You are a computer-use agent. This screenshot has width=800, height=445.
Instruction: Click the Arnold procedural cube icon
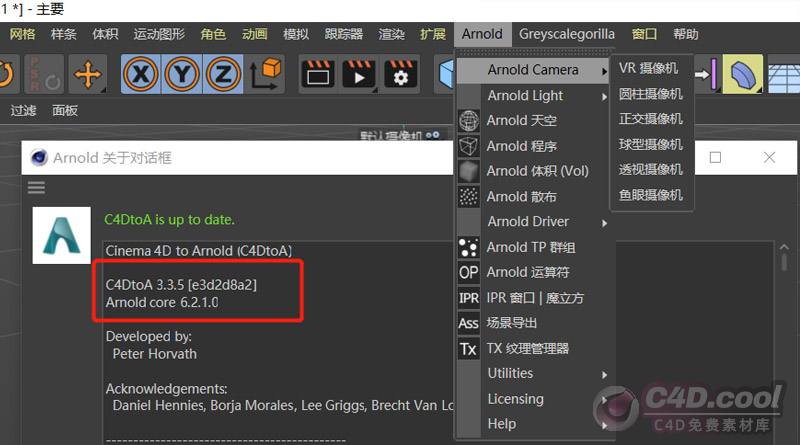(x=468, y=146)
